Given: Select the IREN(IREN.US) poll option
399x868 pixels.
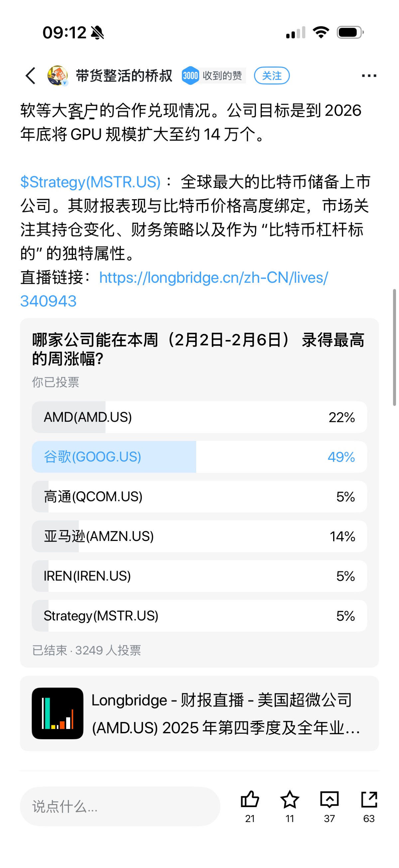Looking at the screenshot, I should tap(199, 576).
